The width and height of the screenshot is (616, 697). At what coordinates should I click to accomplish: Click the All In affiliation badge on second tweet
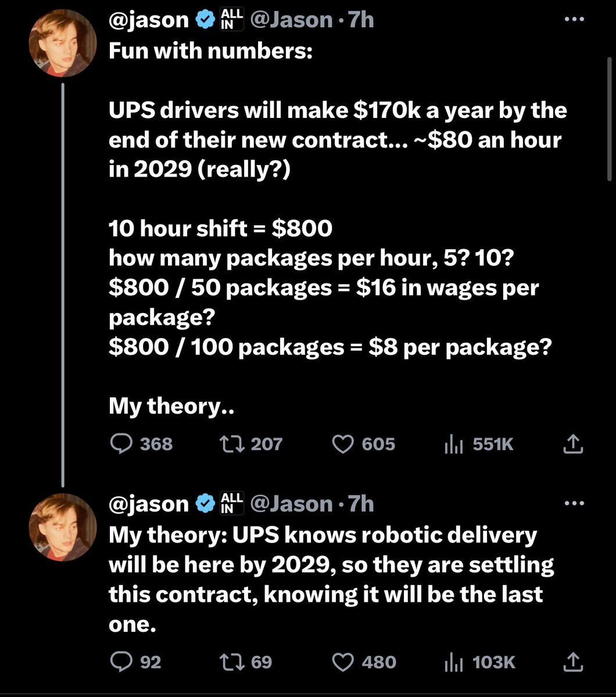coord(232,504)
